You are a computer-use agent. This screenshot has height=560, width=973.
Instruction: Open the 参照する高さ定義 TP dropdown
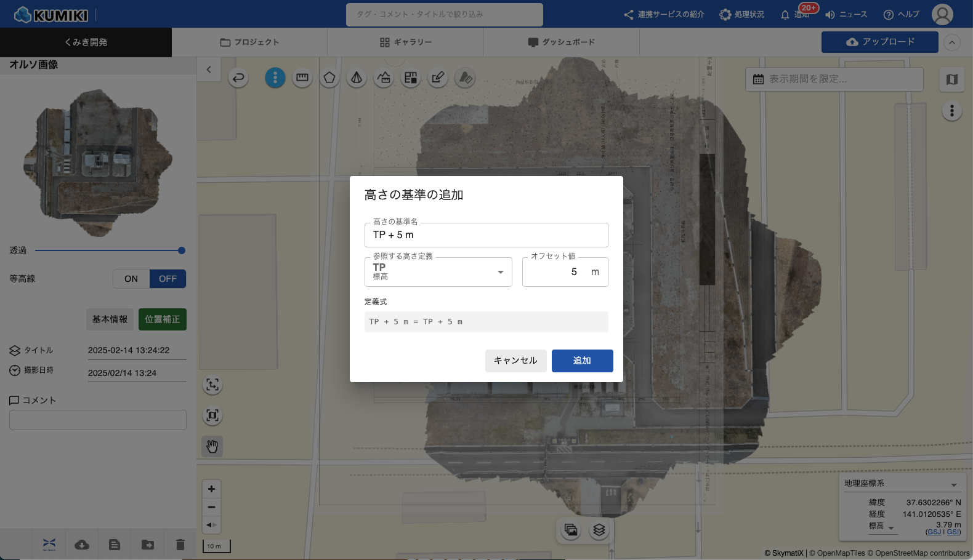click(438, 272)
